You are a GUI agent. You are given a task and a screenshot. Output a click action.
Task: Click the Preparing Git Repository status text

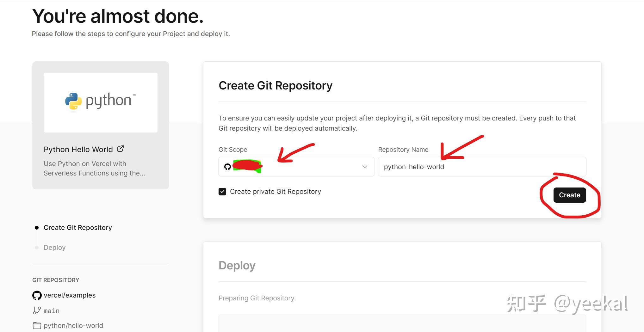coord(257,298)
